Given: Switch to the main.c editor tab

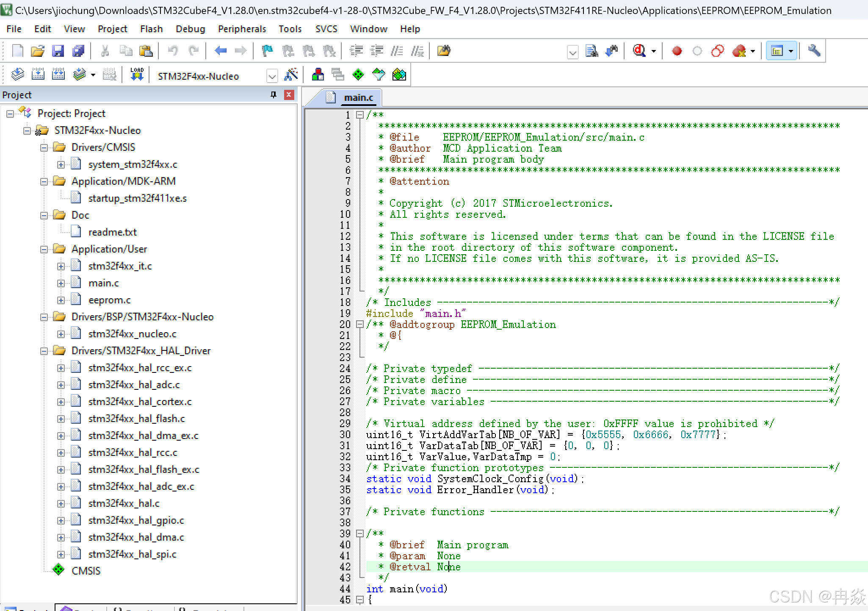Looking at the screenshot, I should [358, 98].
